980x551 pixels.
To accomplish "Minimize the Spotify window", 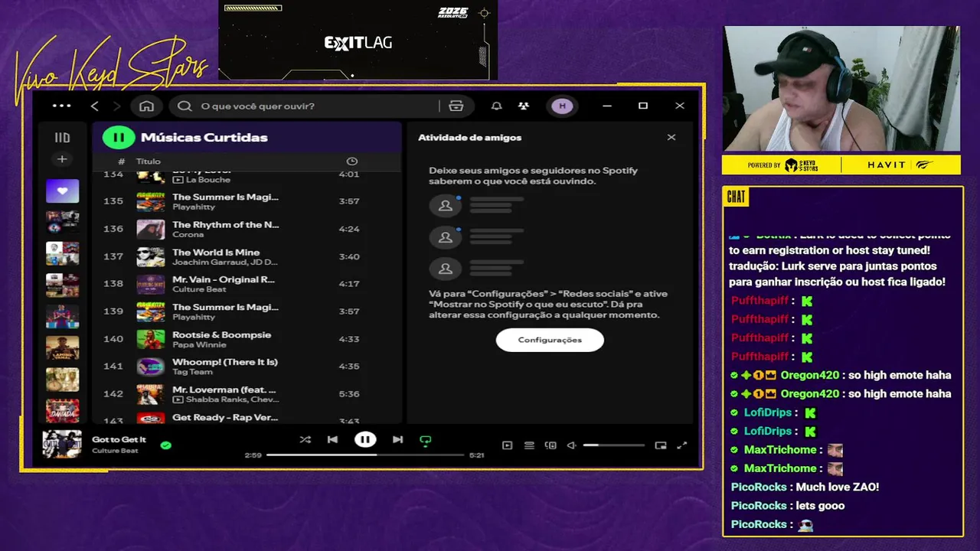I will click(607, 106).
